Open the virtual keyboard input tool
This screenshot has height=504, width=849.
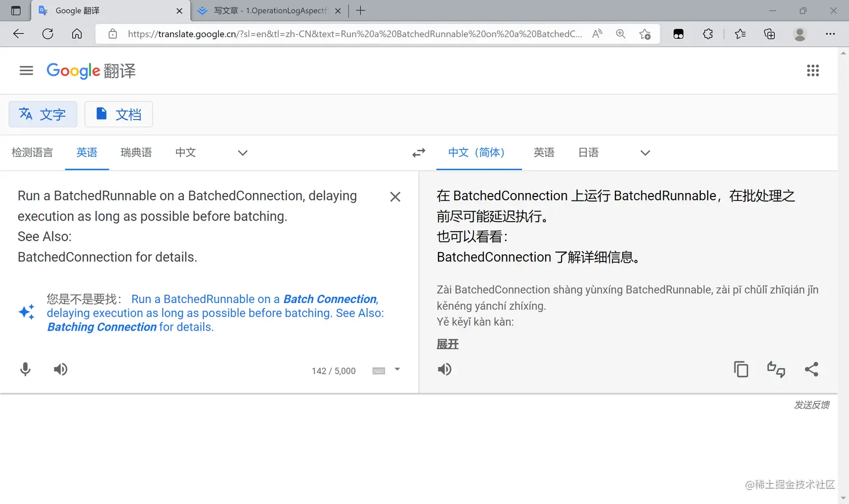tap(379, 370)
